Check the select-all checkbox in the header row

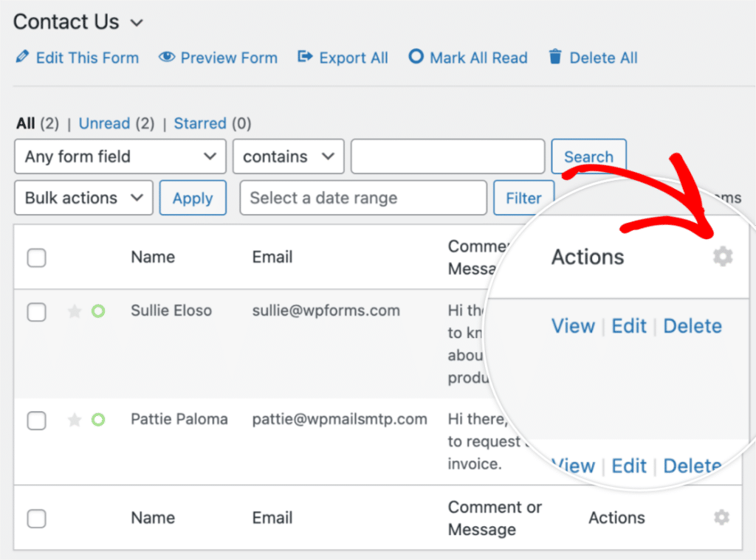36,257
